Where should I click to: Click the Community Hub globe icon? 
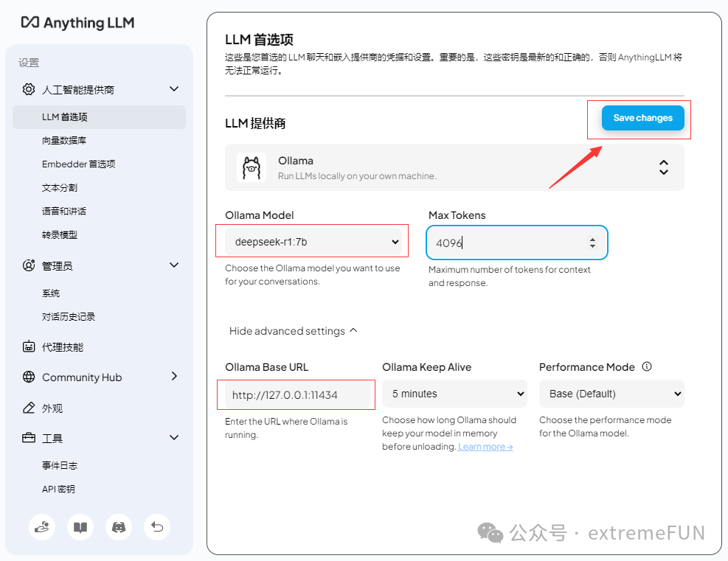click(x=29, y=377)
